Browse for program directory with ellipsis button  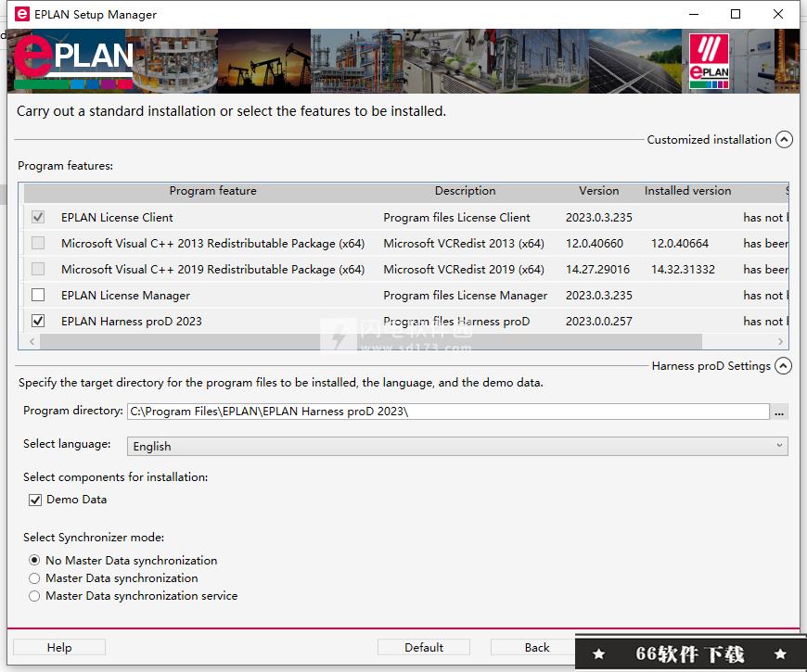(x=779, y=412)
